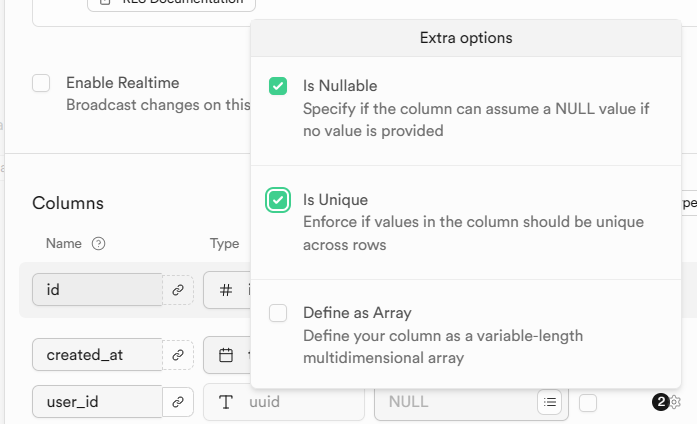Screen dimensions: 697x424
Task: Focus the created_at column name field
Action: click(x=97, y=354)
